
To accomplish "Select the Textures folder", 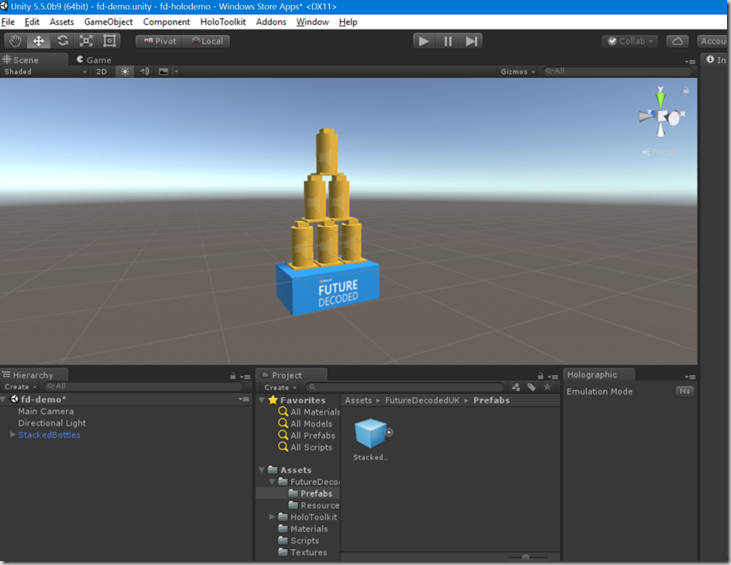I will (303, 552).
